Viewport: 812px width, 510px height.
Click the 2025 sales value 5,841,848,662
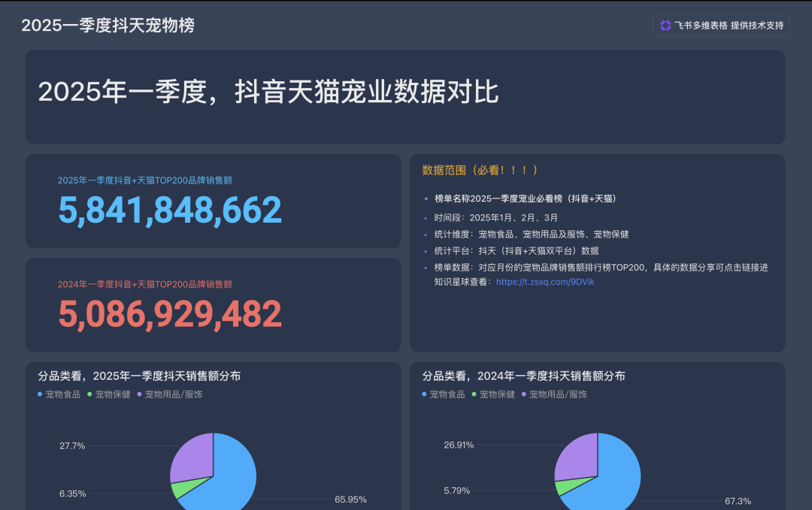(x=170, y=211)
